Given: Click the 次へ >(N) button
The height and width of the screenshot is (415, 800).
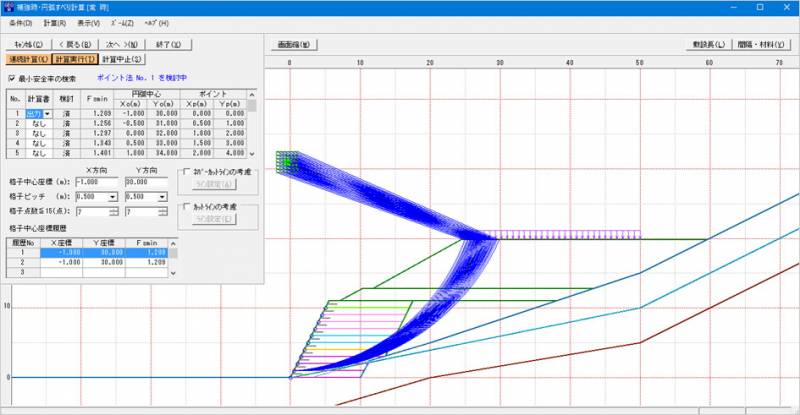Looking at the screenshot, I should (120, 45).
